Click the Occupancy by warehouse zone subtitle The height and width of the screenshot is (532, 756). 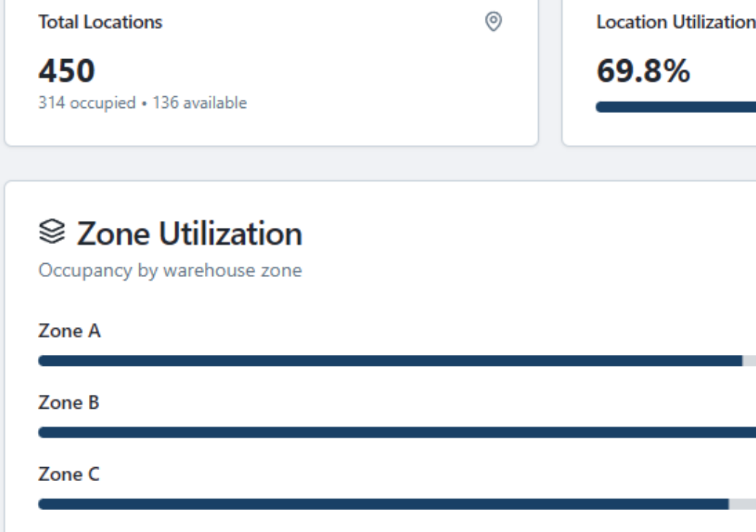(170, 271)
